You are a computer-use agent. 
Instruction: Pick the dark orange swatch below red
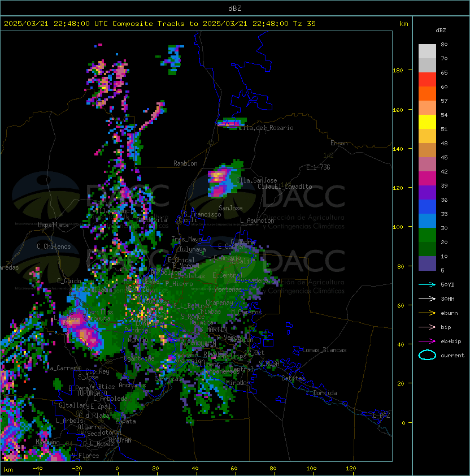(427, 94)
